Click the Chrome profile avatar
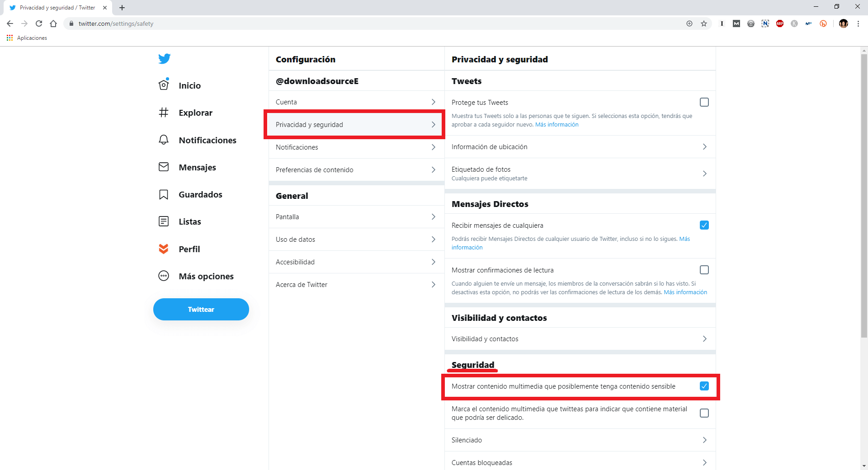 844,23
